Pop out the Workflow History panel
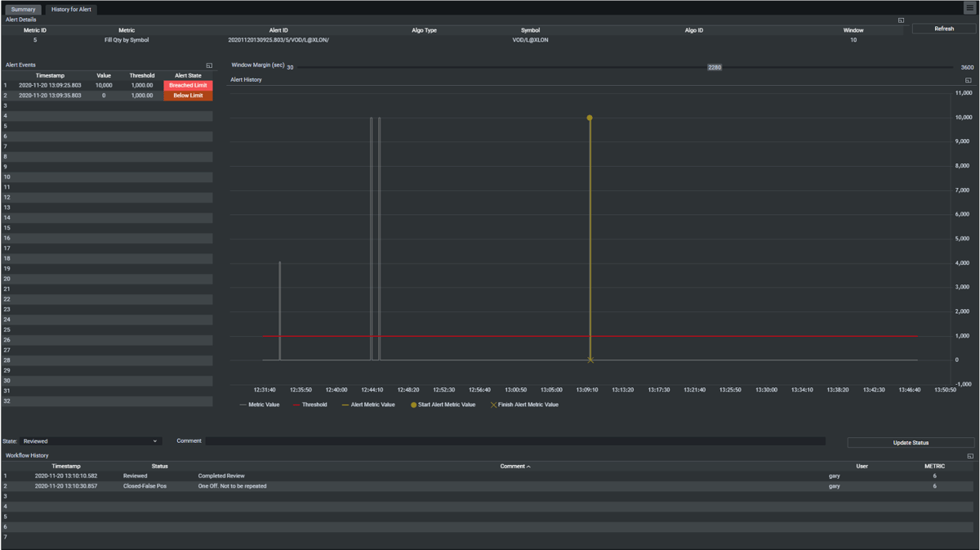 (969, 456)
